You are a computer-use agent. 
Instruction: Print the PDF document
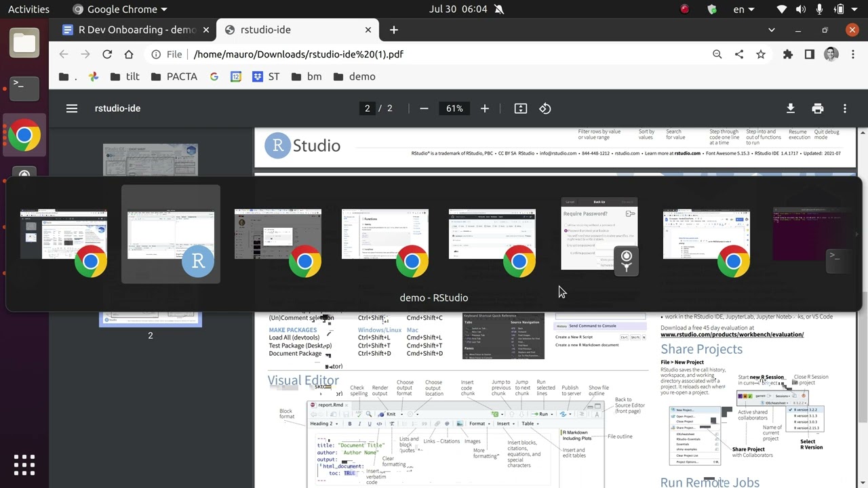coord(818,108)
